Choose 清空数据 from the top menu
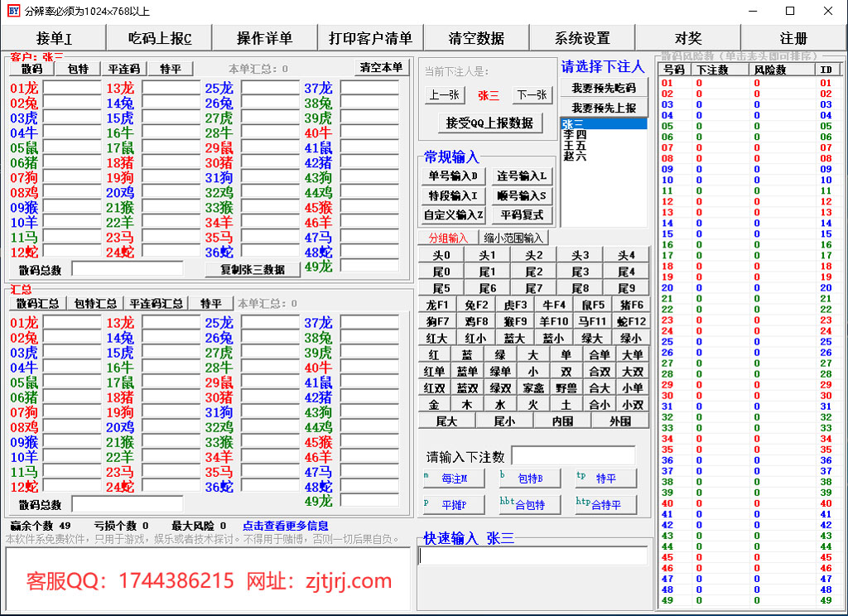The image size is (848, 616). pos(476,38)
